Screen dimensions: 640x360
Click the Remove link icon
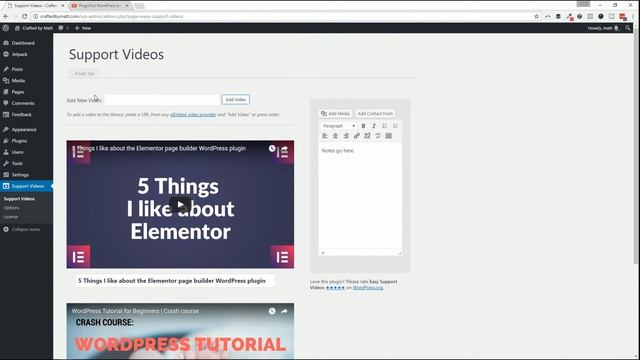tap(367, 136)
